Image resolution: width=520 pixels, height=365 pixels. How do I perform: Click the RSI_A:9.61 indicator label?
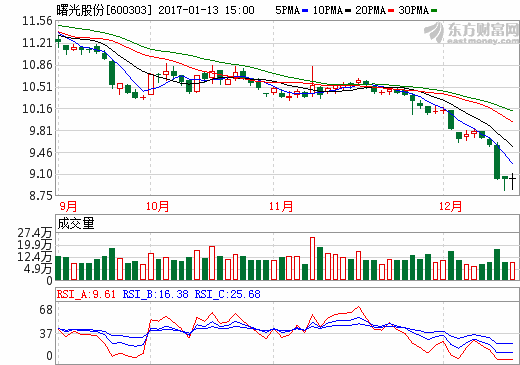pyautogui.click(x=86, y=294)
